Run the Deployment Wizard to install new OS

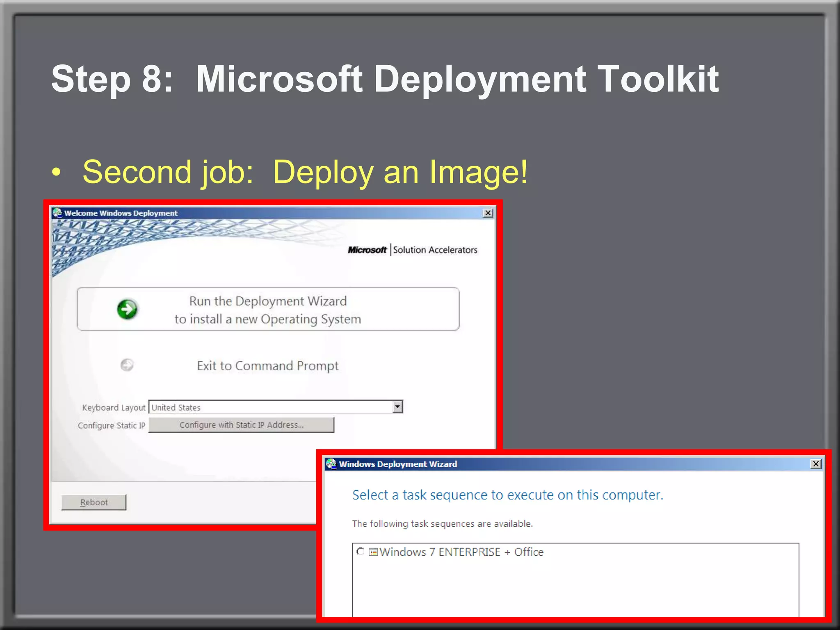268,309
